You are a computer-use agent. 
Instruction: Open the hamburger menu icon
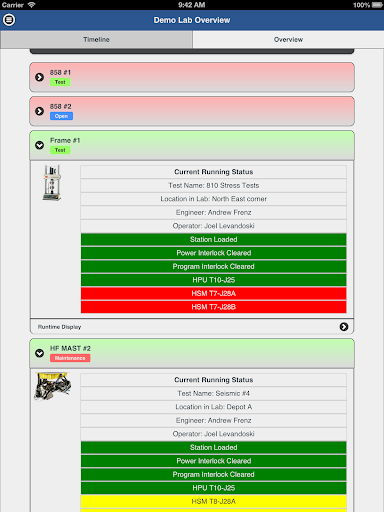click(x=9, y=20)
